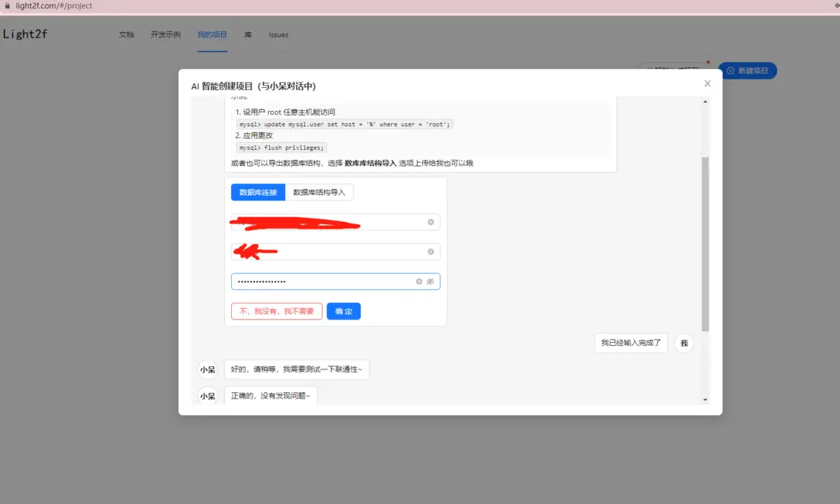Click the update mysql.user code snippet
The height and width of the screenshot is (504, 840).
[345, 124]
